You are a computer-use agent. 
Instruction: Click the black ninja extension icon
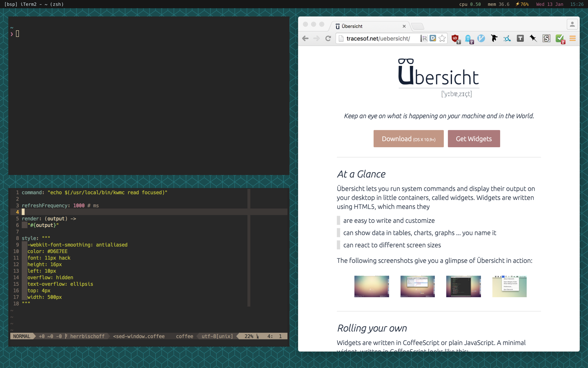[x=494, y=38]
